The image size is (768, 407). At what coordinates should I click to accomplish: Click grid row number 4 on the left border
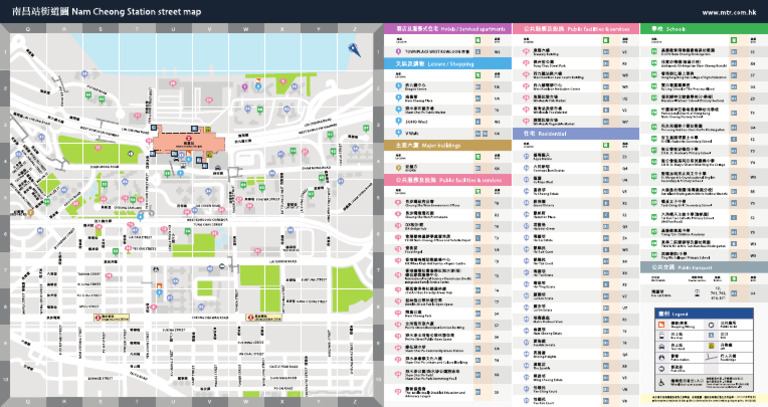(5, 161)
